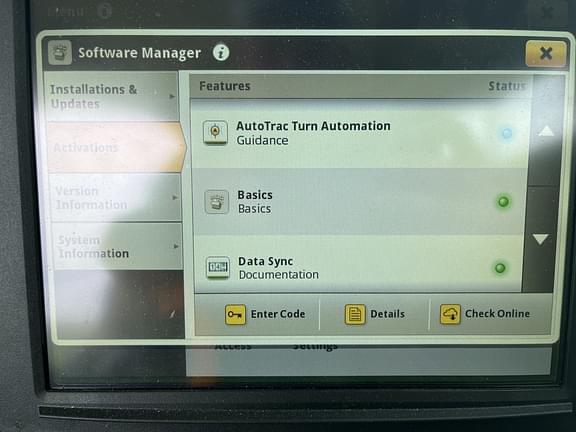This screenshot has width=576, height=432.
Task: Click the AutoTrac Turn Automation guidance icon
Action: (x=215, y=132)
